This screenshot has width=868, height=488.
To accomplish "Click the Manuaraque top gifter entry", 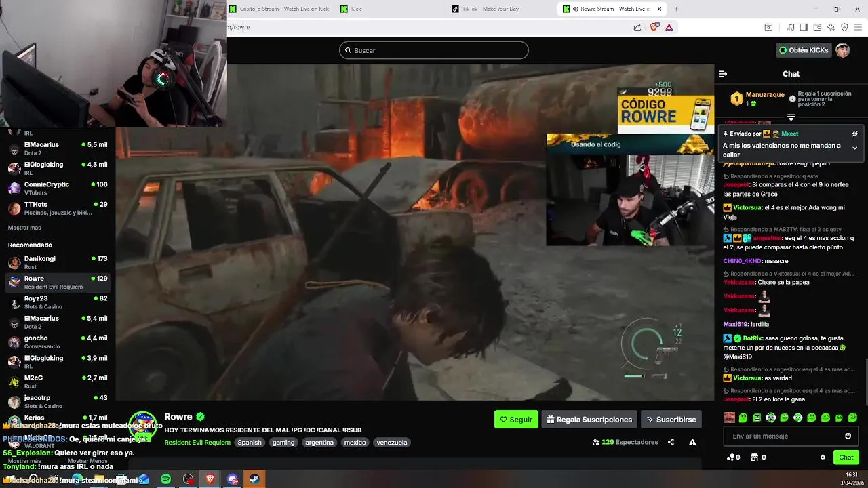I will 757,99.
